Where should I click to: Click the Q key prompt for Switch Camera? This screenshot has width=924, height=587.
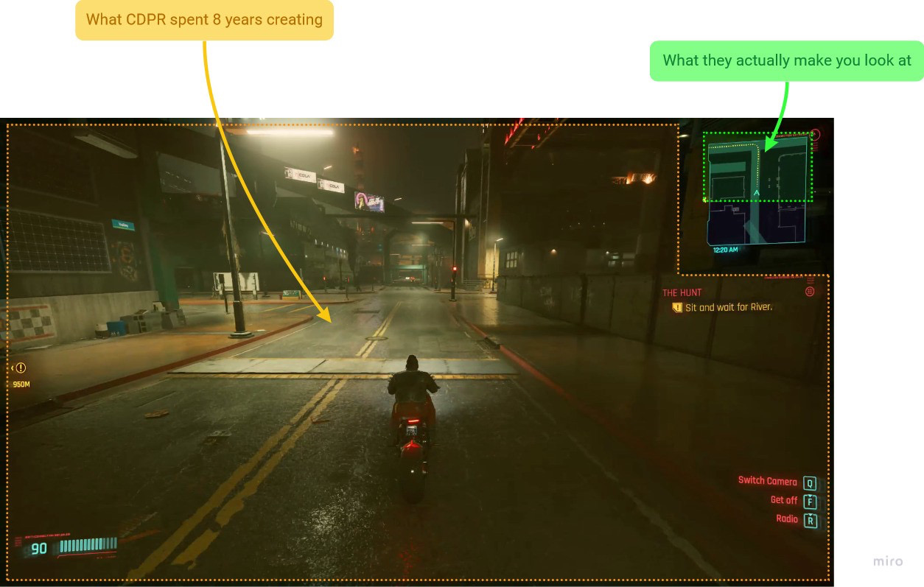tap(810, 483)
